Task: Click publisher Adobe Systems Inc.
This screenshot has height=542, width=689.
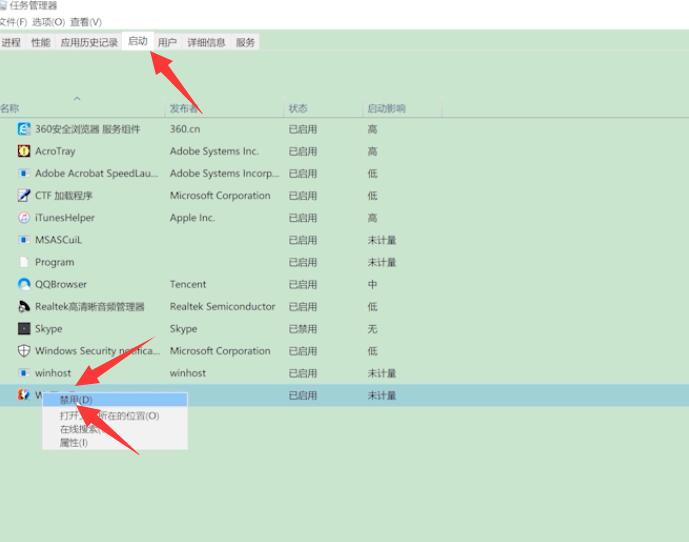Action: pyautogui.click(x=214, y=151)
